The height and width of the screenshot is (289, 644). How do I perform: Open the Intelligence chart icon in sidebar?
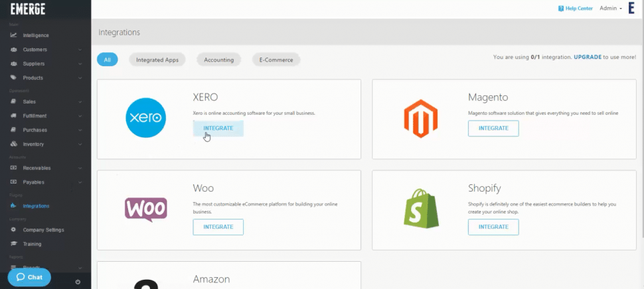click(x=13, y=35)
